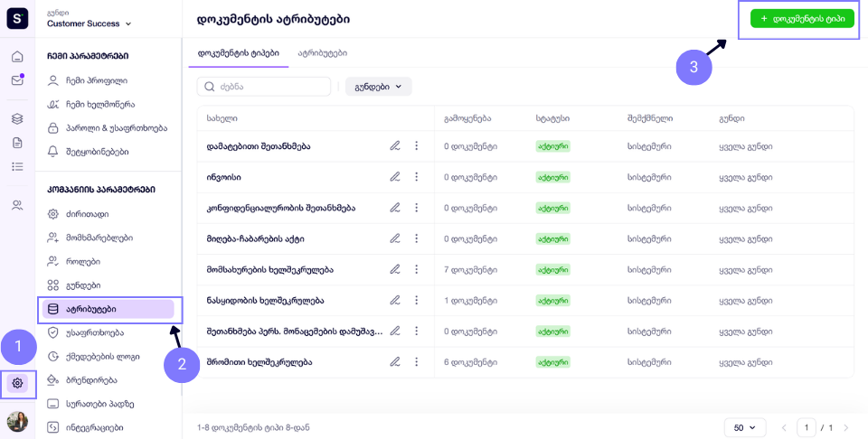Click the user avatar photo at bottom

tap(17, 422)
